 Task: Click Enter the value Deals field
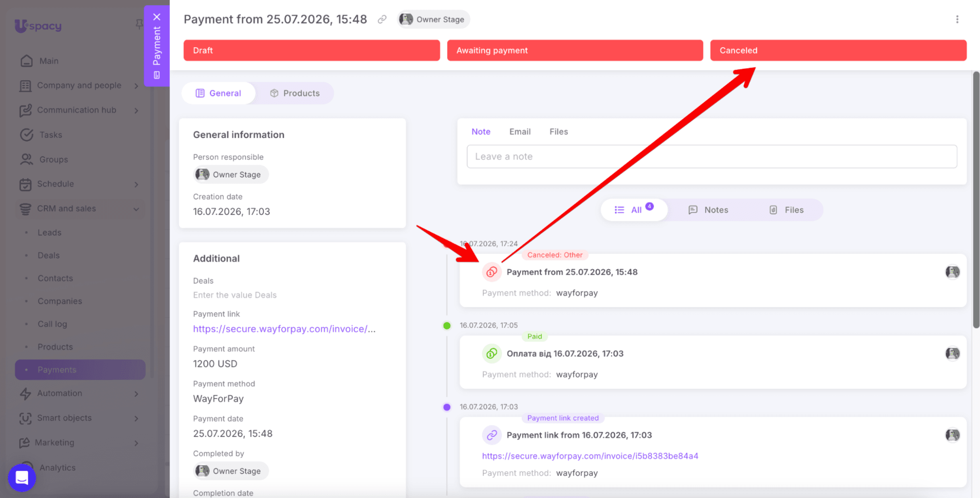point(235,295)
